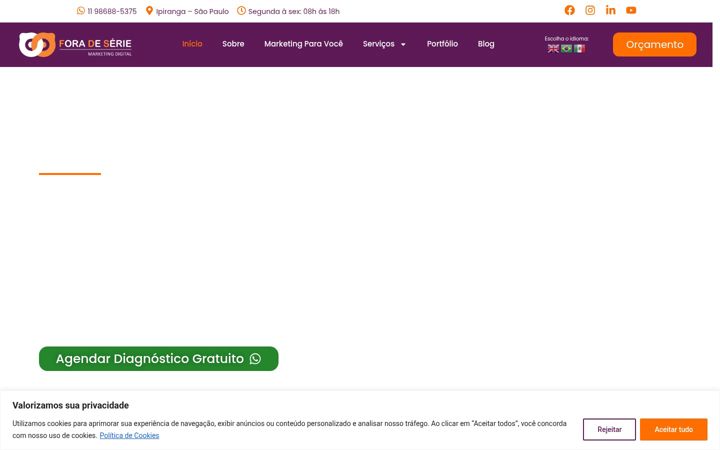Expand the Serviços dropdown menu

(x=384, y=44)
